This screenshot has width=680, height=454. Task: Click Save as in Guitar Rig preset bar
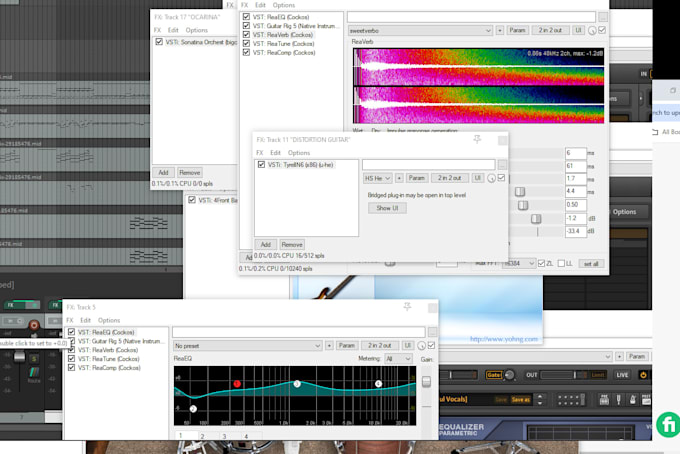[x=520, y=399]
